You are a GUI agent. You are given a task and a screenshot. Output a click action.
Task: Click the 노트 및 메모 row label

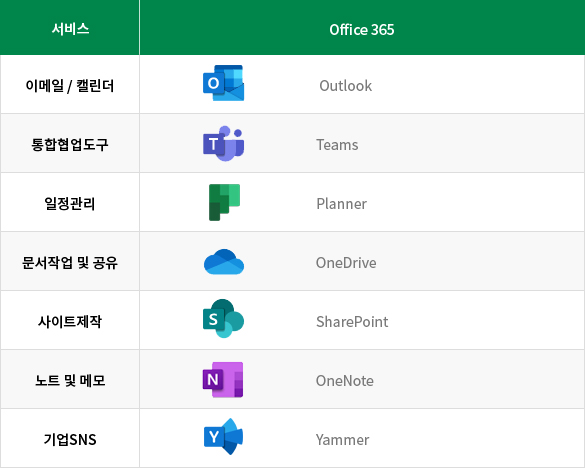70,380
